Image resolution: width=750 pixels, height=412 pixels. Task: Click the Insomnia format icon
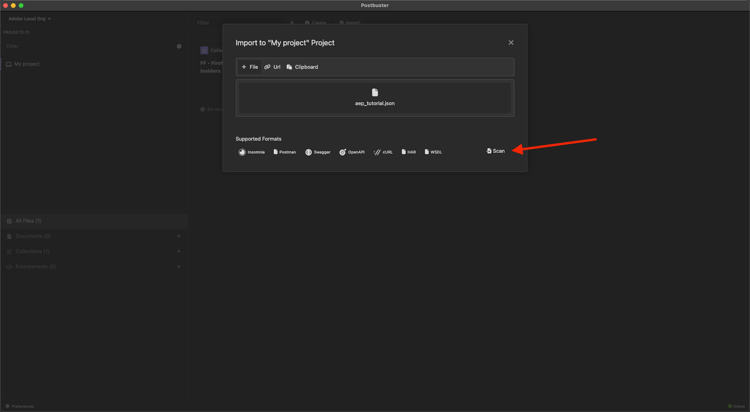[242, 152]
